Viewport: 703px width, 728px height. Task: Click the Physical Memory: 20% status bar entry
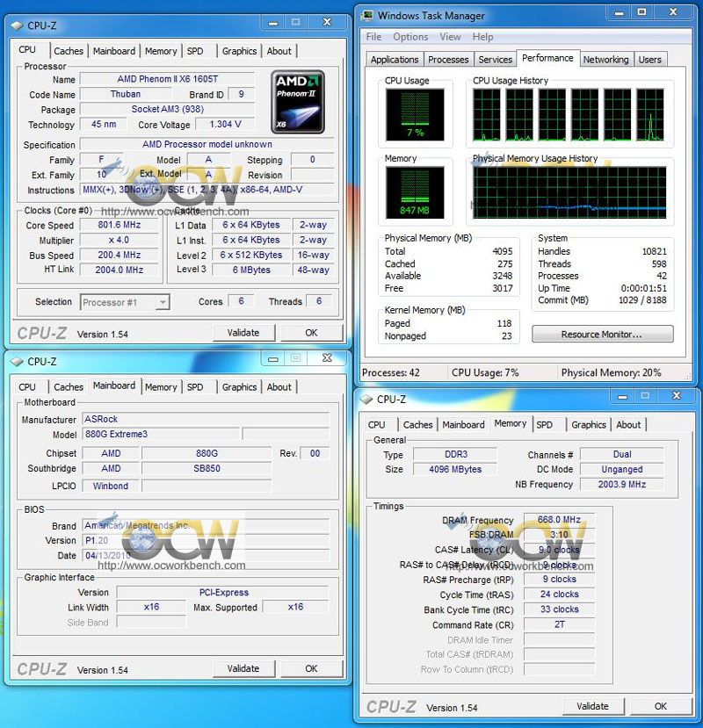pyautogui.click(x=611, y=372)
